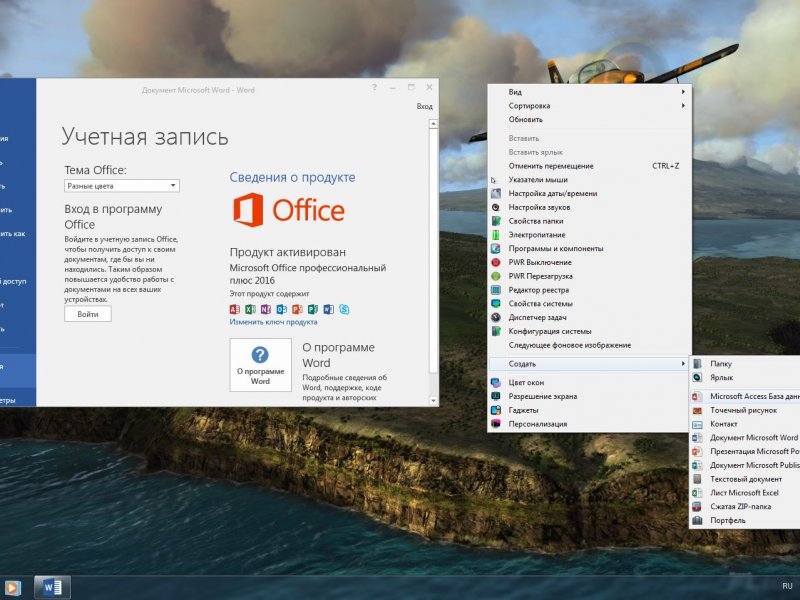Create a Презентация Microsoft PowerPoint from the submenu
The image size is (800, 600).
[745, 451]
